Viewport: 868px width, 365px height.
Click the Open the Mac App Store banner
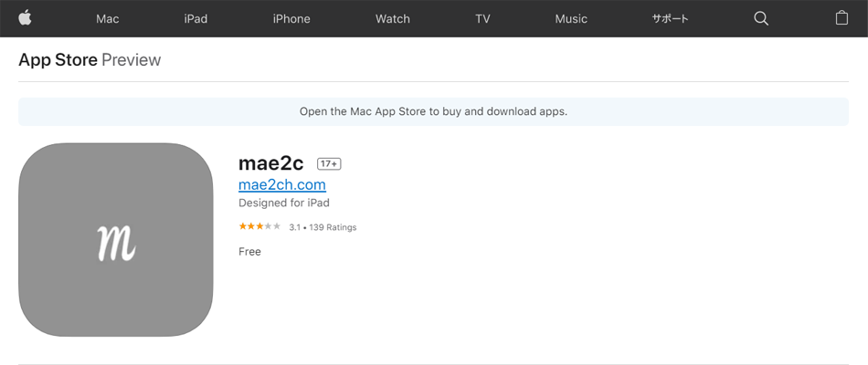click(433, 111)
